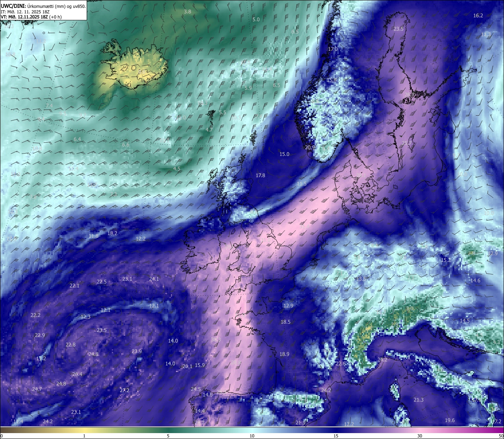Click the 3.8 value north of Iceland
This screenshot has height=439, width=504.
[187, 12]
